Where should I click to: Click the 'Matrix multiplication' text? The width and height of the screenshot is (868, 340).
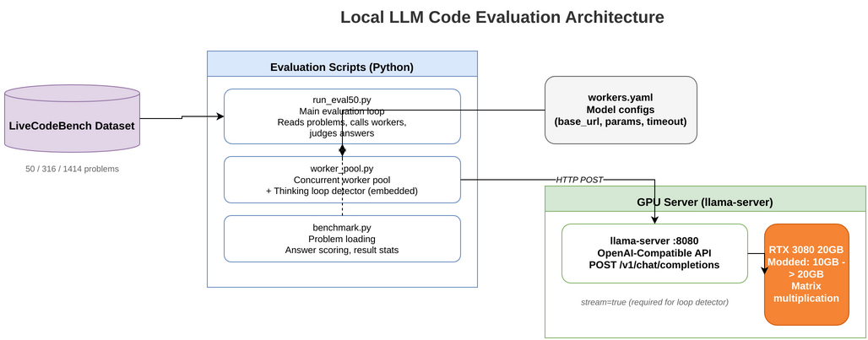click(x=806, y=292)
